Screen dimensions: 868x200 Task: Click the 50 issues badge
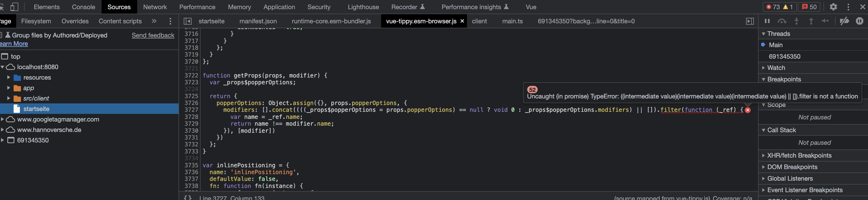pos(809,7)
